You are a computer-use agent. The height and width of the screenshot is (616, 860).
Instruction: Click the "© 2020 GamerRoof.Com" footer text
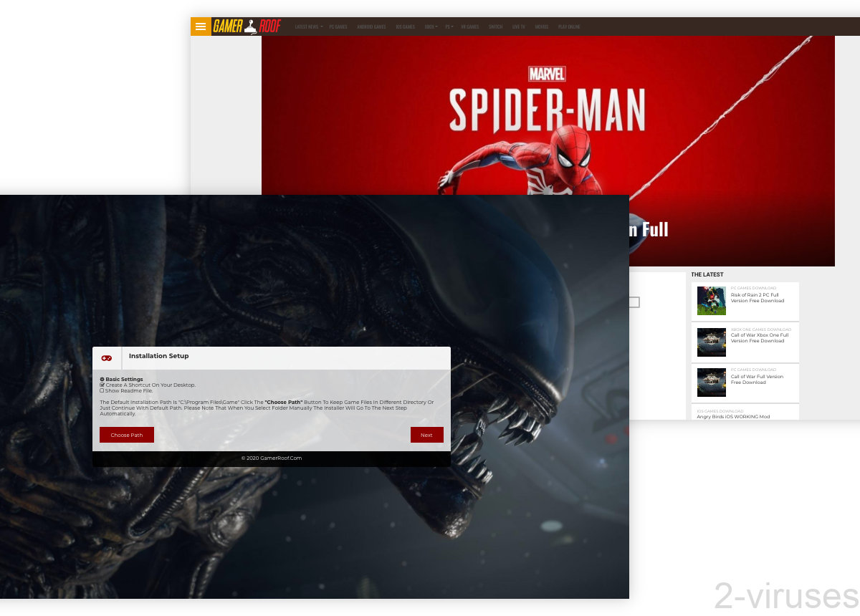[x=272, y=458]
